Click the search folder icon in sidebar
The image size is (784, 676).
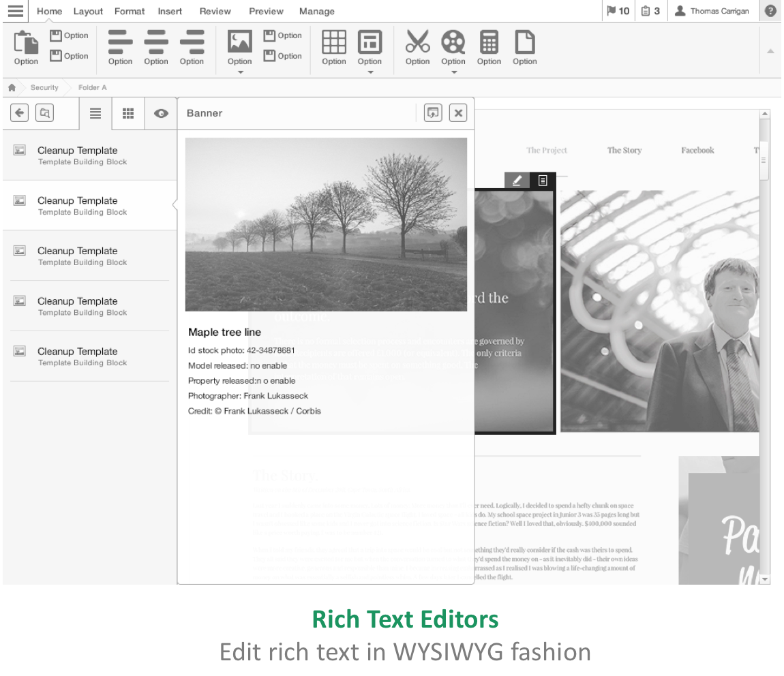pyautogui.click(x=45, y=113)
